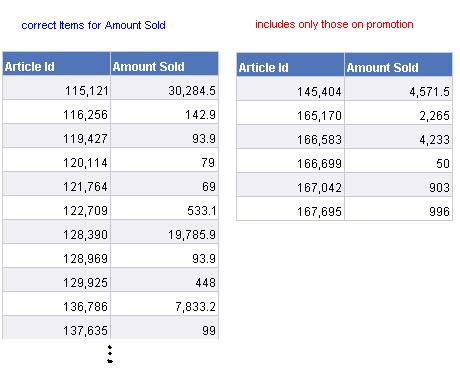The width and height of the screenshot is (460, 369).
Task: Select the amount cell 19,785.9
Action: (x=164, y=232)
